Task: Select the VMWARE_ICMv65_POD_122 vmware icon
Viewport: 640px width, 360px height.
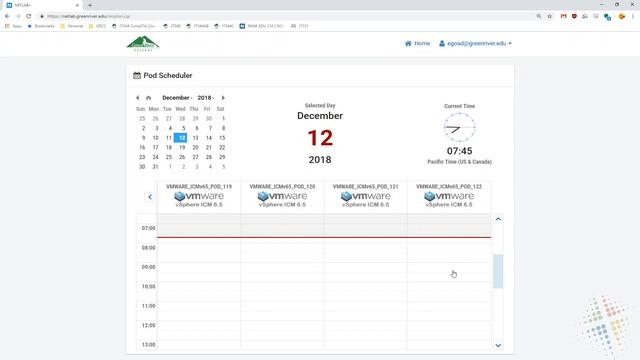Action: [449, 196]
